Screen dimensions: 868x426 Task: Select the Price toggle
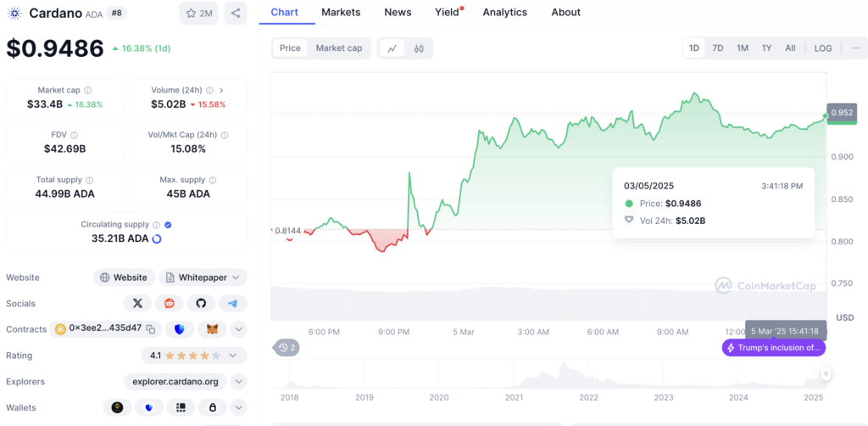coord(290,48)
